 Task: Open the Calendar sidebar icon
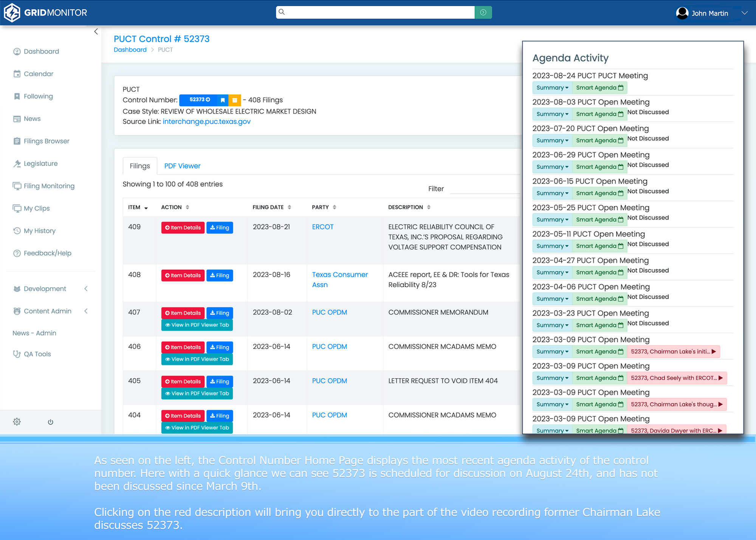[17, 74]
